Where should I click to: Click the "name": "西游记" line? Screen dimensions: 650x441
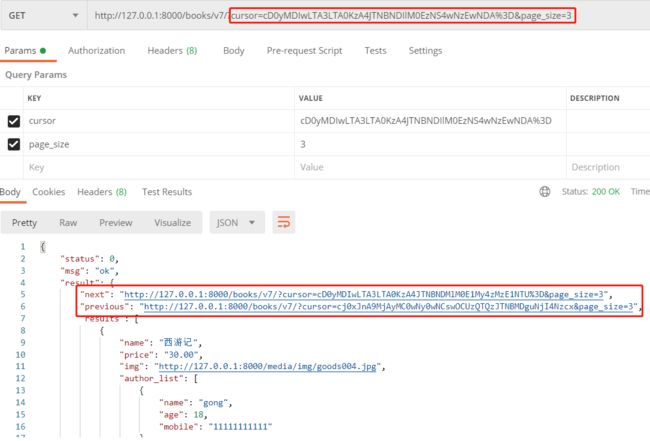pyautogui.click(x=160, y=343)
